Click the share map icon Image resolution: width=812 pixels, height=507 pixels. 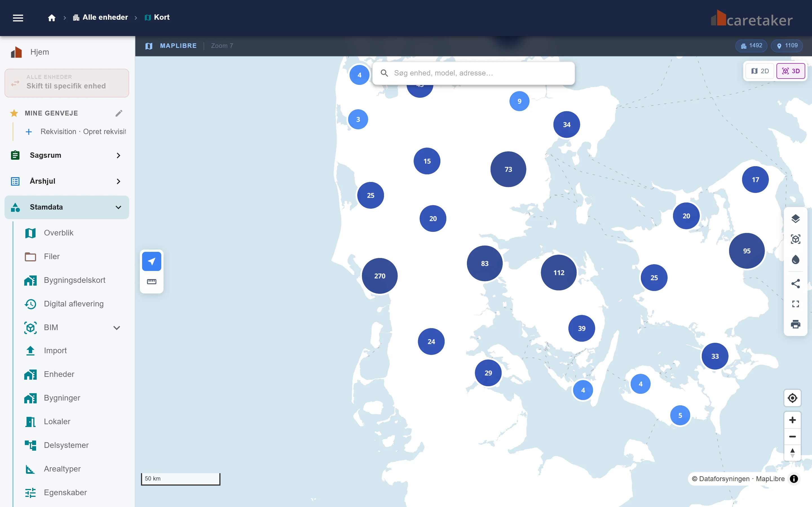pos(795,284)
